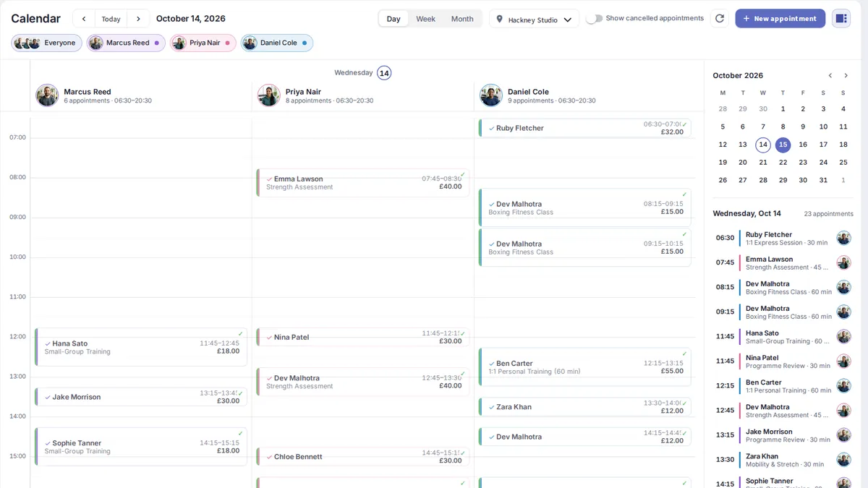Select Emma Lawson Strength Assessment in agenda list
The image size is (868, 488).
click(x=783, y=262)
